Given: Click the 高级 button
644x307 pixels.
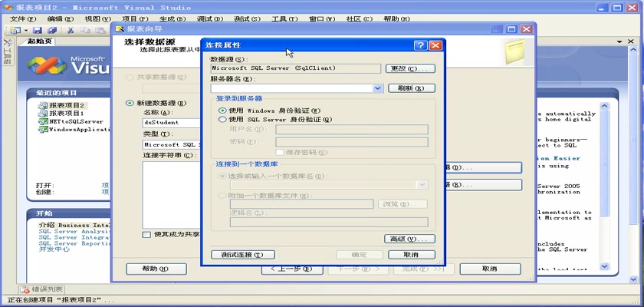Looking at the screenshot, I should point(409,239).
